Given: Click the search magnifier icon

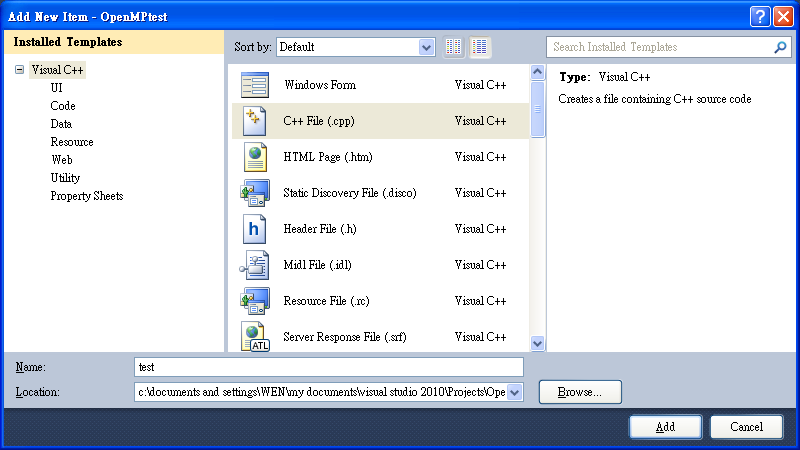Looking at the screenshot, I should coord(781,47).
